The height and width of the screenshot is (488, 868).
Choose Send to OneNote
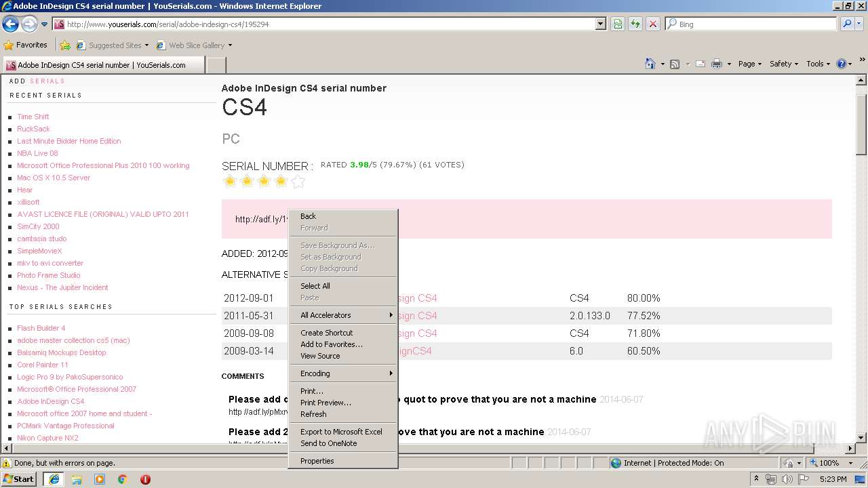coord(342,443)
